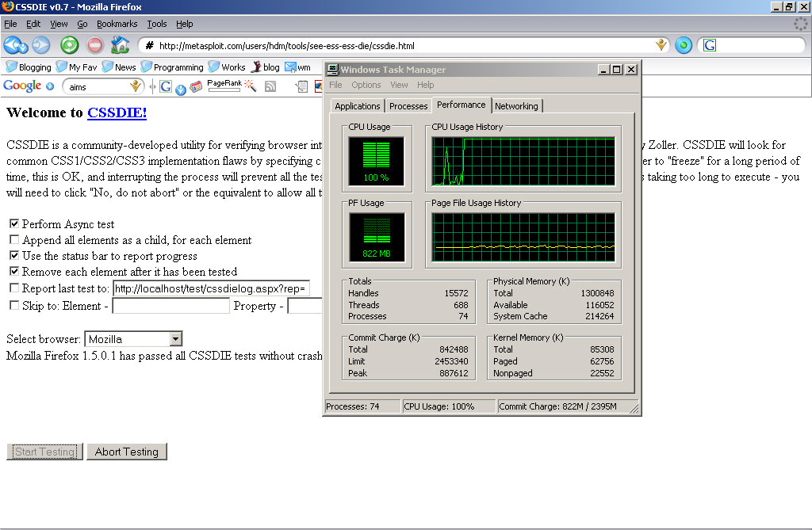Image resolution: width=812 pixels, height=530 pixels.
Task: Open the Firefox File menu
Action: (x=10, y=24)
